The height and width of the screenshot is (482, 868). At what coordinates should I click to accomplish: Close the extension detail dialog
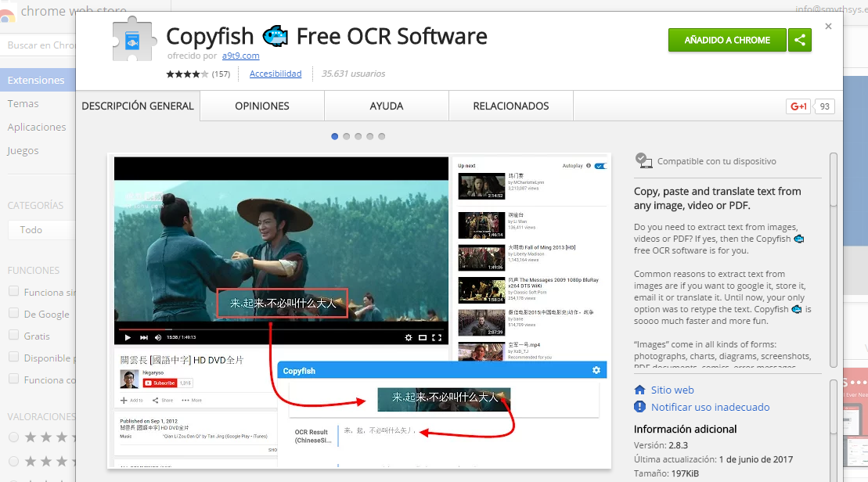pyautogui.click(x=828, y=27)
